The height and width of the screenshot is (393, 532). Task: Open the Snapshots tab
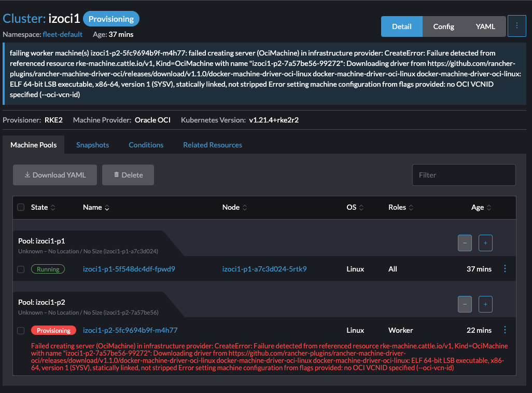coord(92,145)
